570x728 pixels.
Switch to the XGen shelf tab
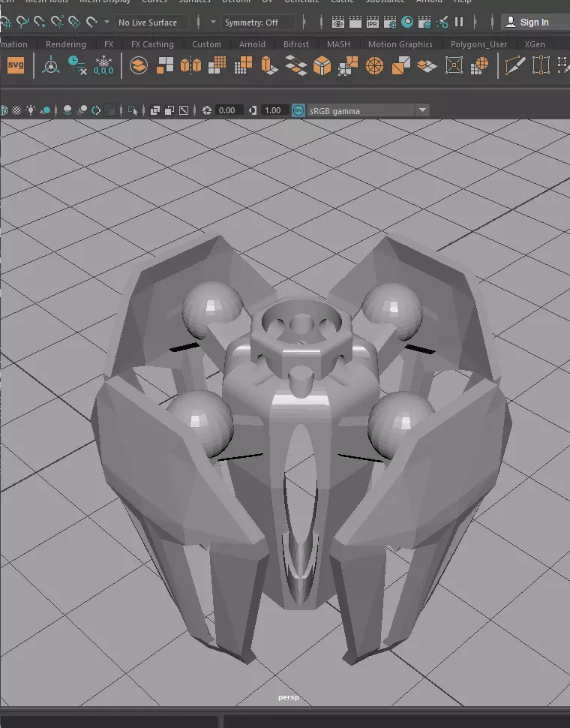(535, 44)
